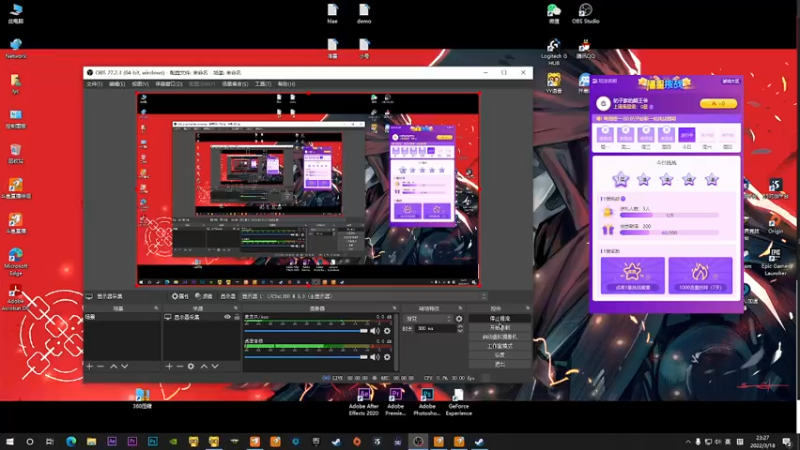Open the Help menu in OBS
800x450 pixels.
click(286, 84)
